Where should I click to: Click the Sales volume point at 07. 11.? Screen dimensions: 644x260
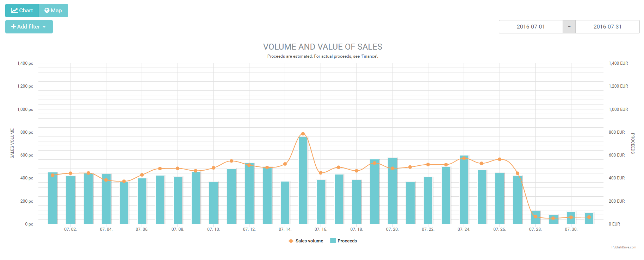pyautogui.click(x=231, y=161)
